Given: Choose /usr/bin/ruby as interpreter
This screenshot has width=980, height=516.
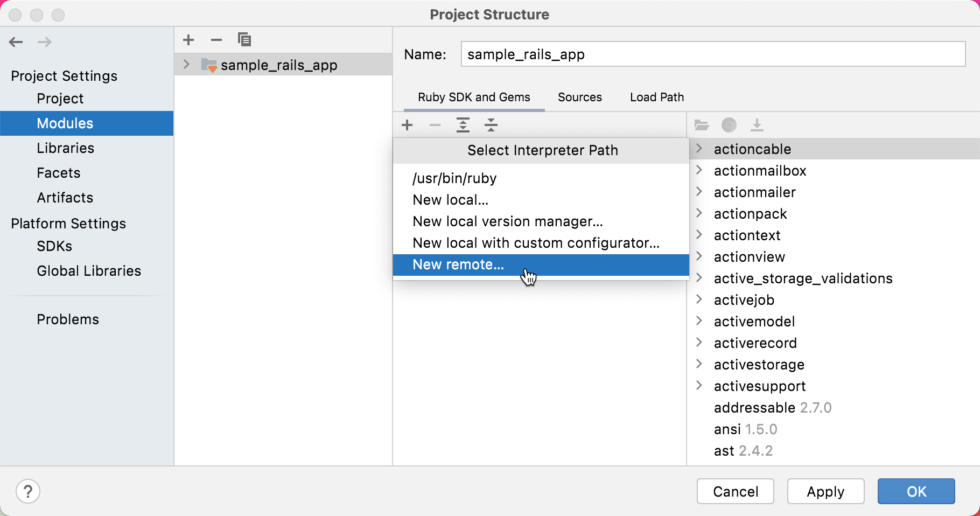Looking at the screenshot, I should 454,178.
